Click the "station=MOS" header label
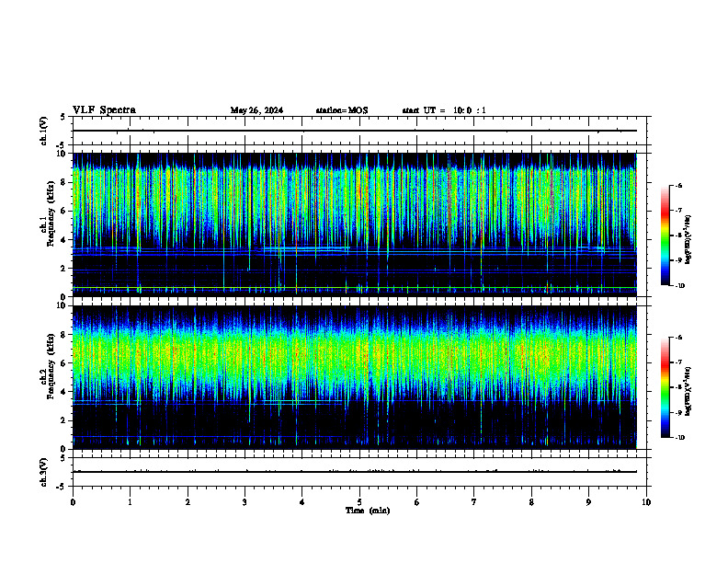This screenshot has width=728, height=563. 342,110
